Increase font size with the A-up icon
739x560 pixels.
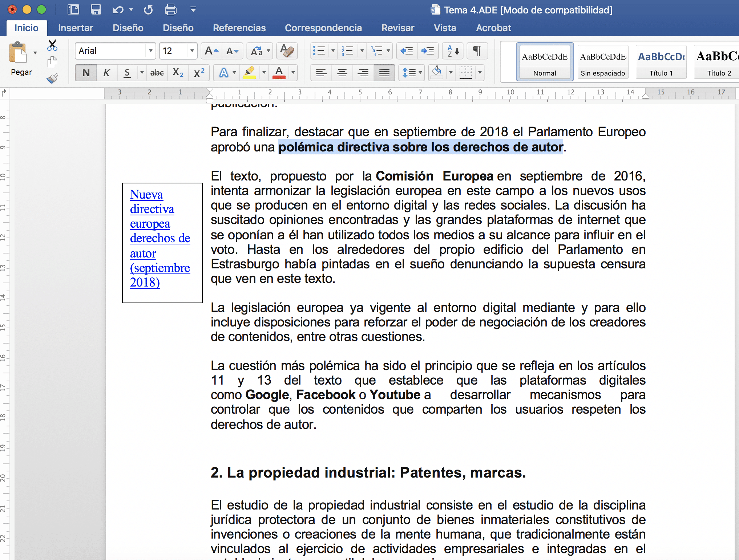click(x=211, y=51)
